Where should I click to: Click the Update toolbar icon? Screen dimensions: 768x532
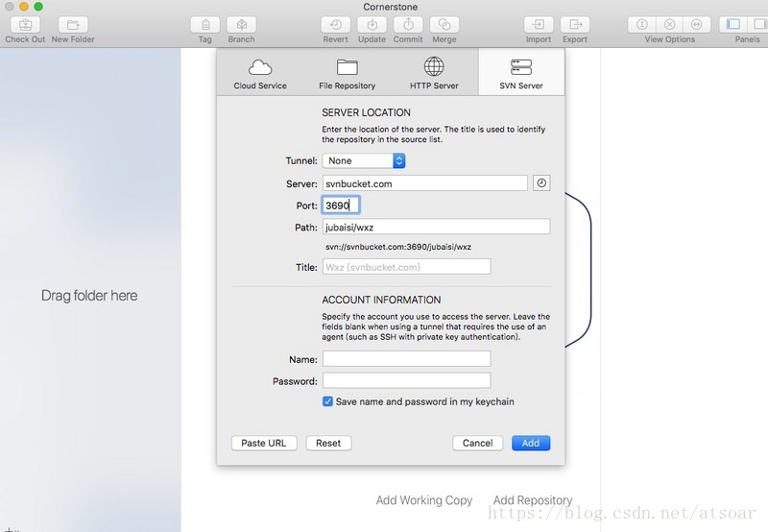pyautogui.click(x=372, y=24)
